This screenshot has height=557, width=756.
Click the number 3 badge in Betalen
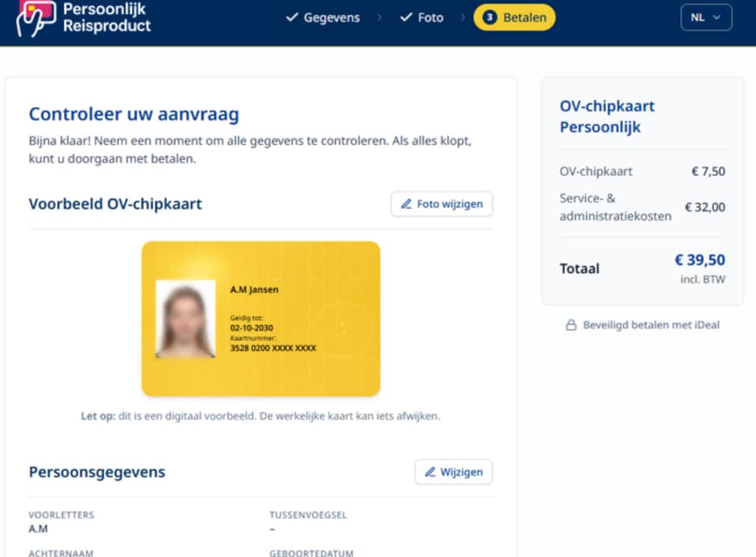(x=489, y=17)
